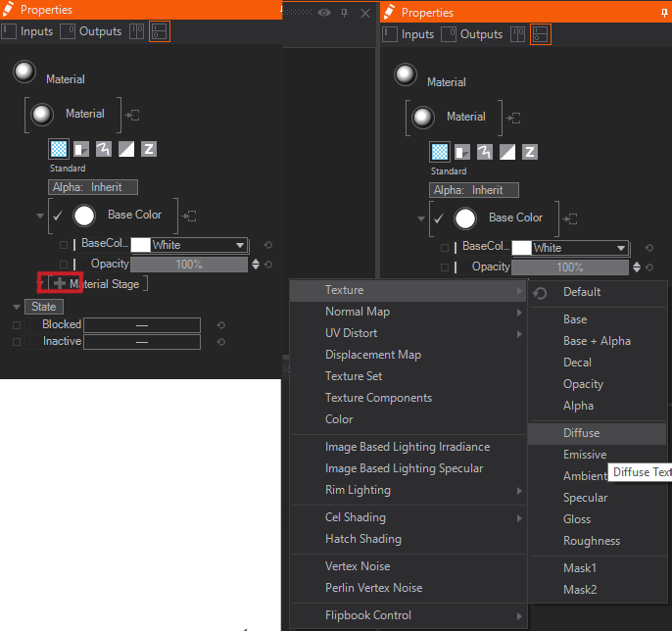The image size is (672, 631).
Task: Reset the Inactive state with its revert icon
Action: point(221,342)
